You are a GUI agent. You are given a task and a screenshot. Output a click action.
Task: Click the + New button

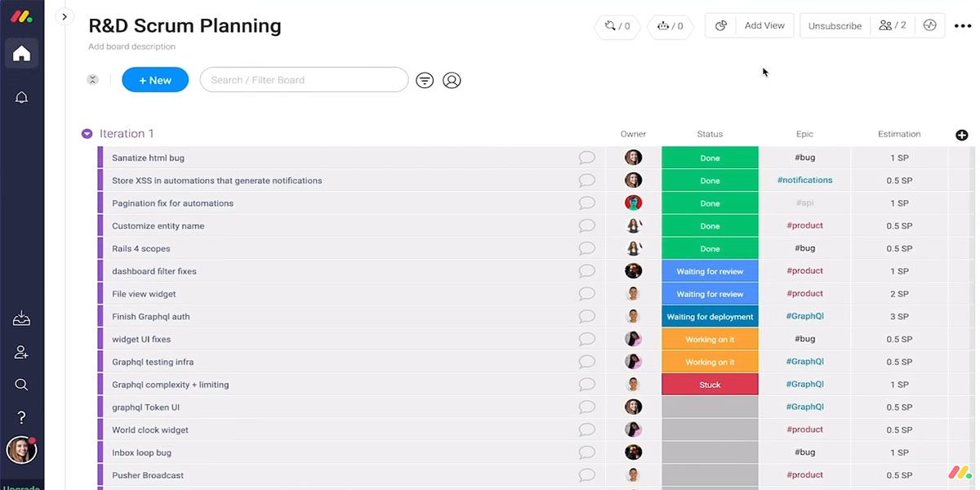click(x=155, y=79)
